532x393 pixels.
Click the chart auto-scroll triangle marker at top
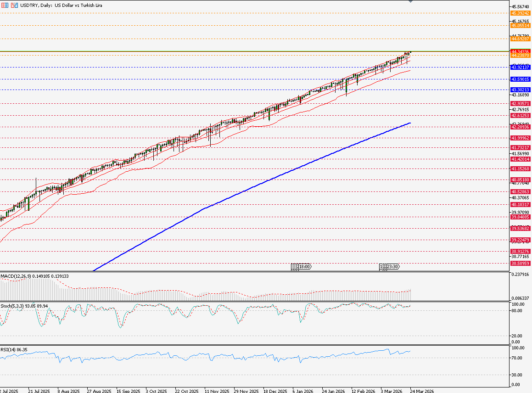pyautogui.click(x=410, y=2)
